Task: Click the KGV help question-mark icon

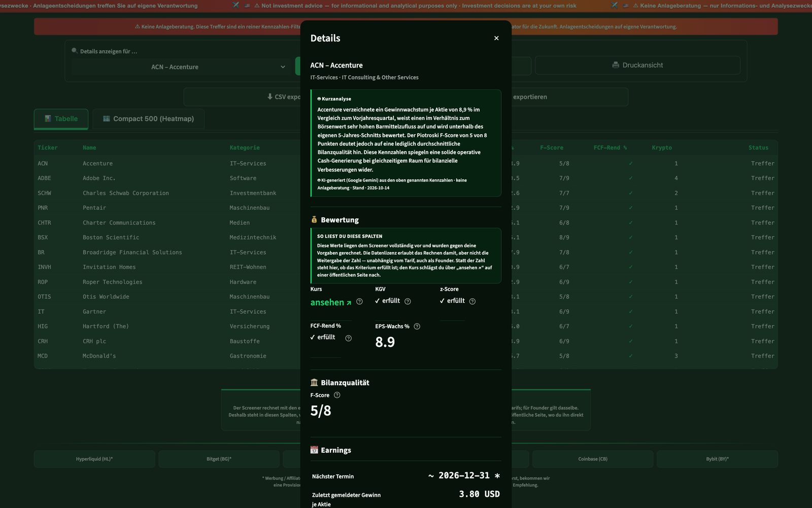Action: tap(408, 301)
